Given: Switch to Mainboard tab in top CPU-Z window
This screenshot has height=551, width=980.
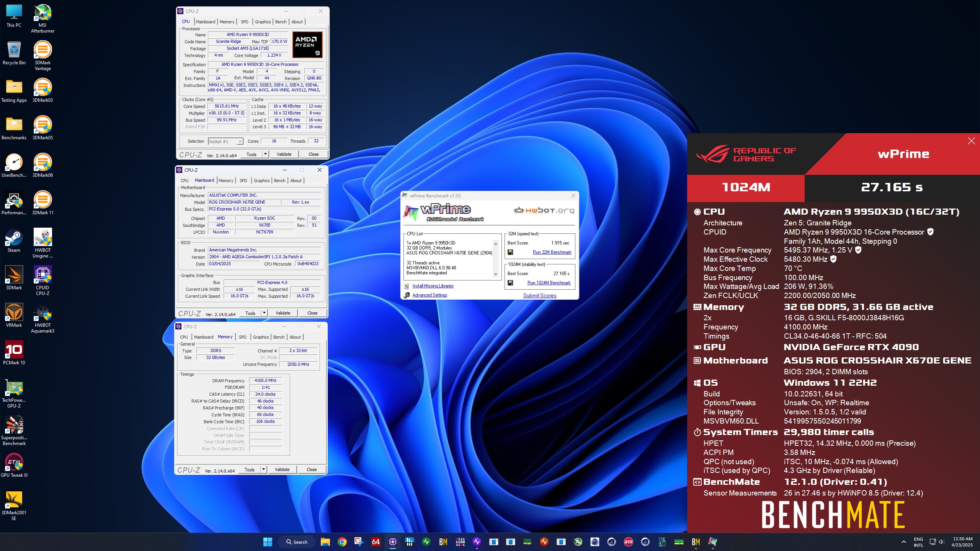Looking at the screenshot, I should 206,22.
